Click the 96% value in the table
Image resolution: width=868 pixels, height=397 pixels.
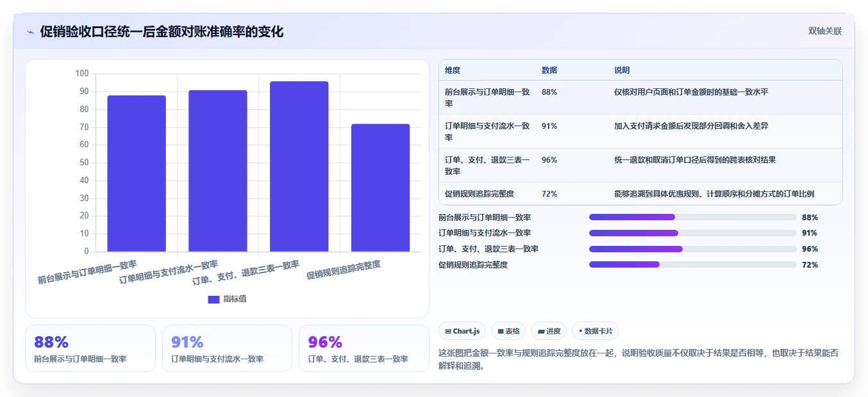click(x=549, y=160)
